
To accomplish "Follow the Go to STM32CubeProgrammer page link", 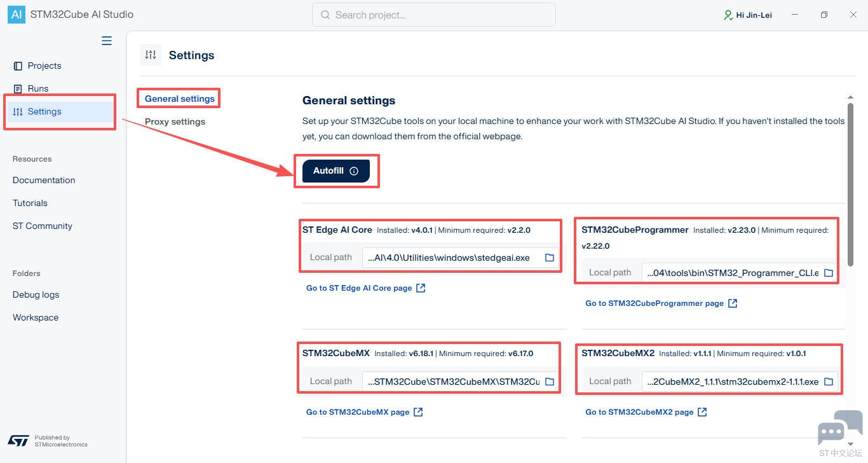I will click(661, 303).
